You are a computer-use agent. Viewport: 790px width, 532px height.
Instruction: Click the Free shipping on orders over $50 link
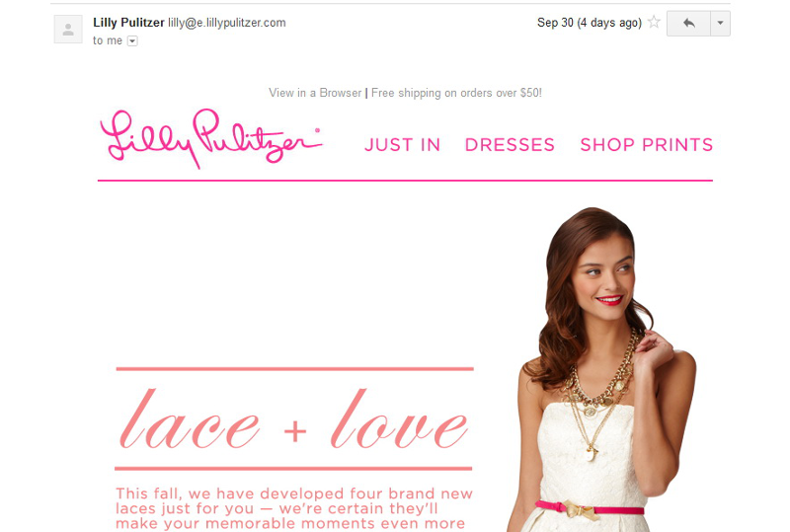[456, 93]
